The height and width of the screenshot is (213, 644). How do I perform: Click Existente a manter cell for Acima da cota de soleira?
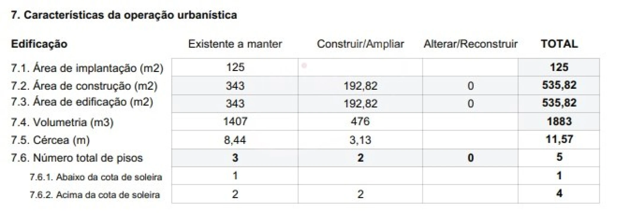[x=235, y=194]
